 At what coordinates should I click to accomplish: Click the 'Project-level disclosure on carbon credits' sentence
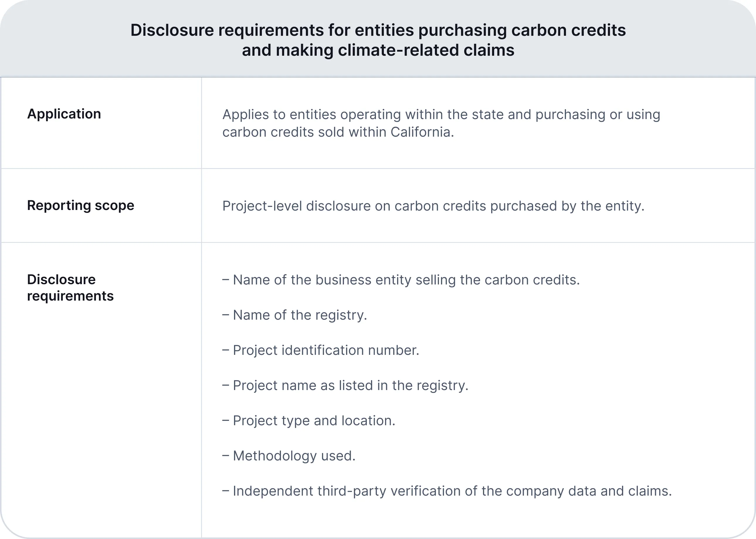[433, 206]
